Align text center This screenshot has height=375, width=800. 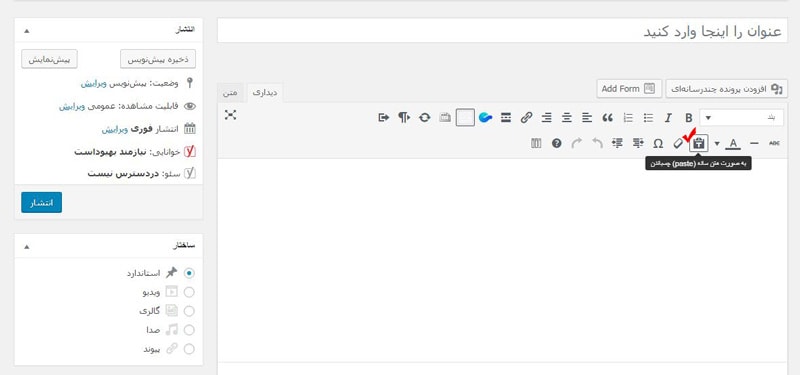(x=567, y=118)
